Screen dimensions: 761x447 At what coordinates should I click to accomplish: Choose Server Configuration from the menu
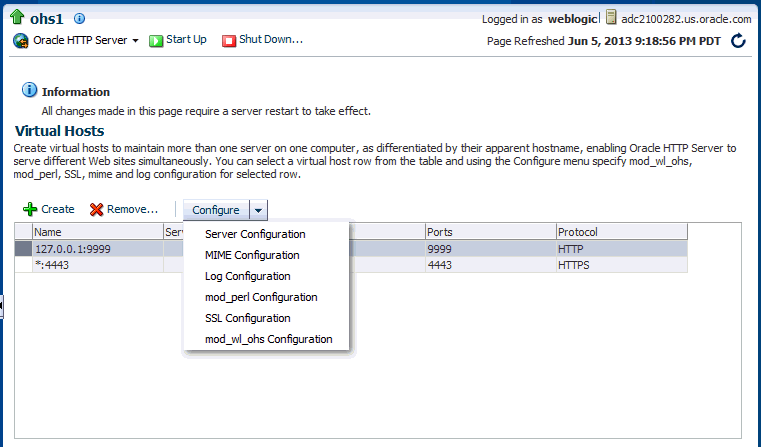[x=255, y=234]
